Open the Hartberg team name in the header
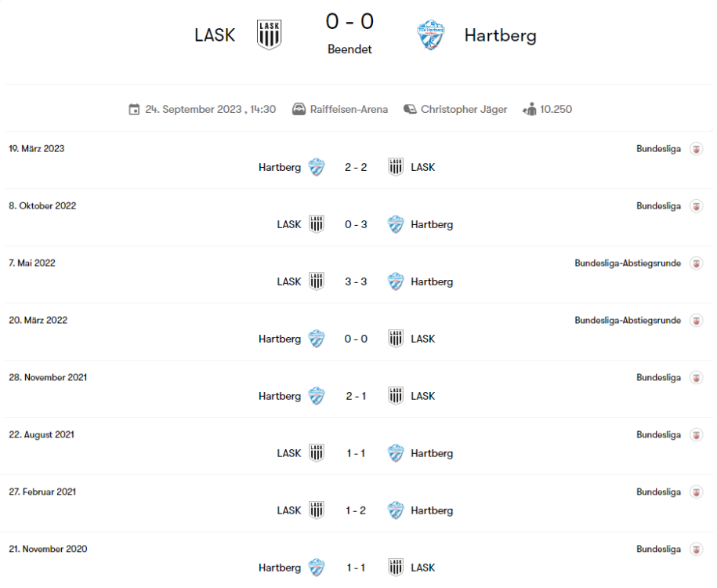Screen dimensions: 717x588 coord(500,35)
